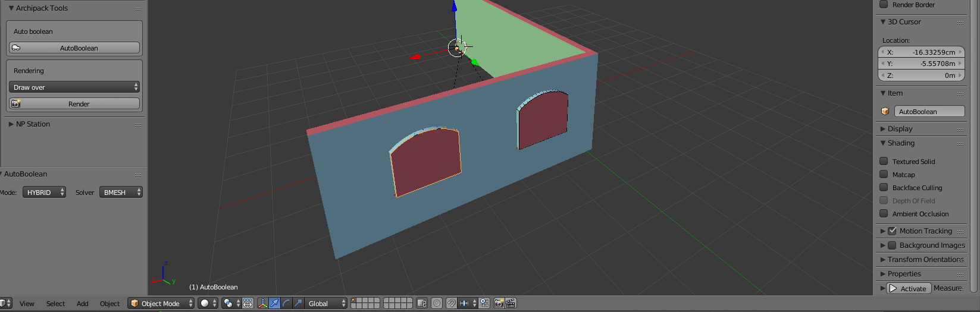980x312 pixels.
Task: Select the scale manipulator icon
Action: (298, 303)
